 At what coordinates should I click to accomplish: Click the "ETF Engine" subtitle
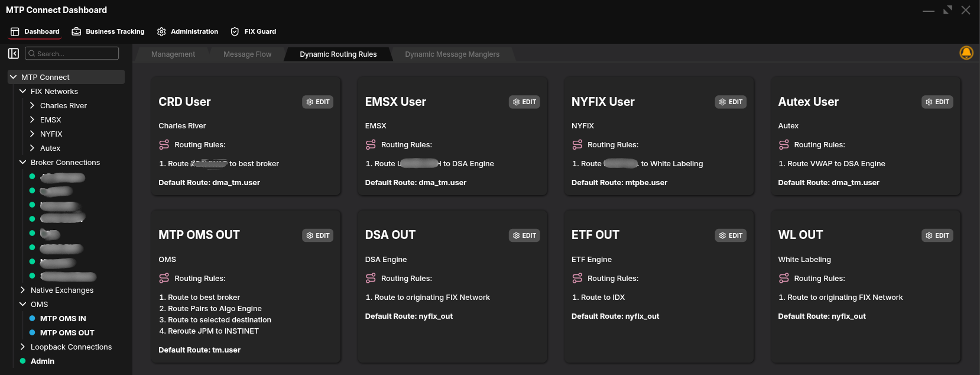592,259
